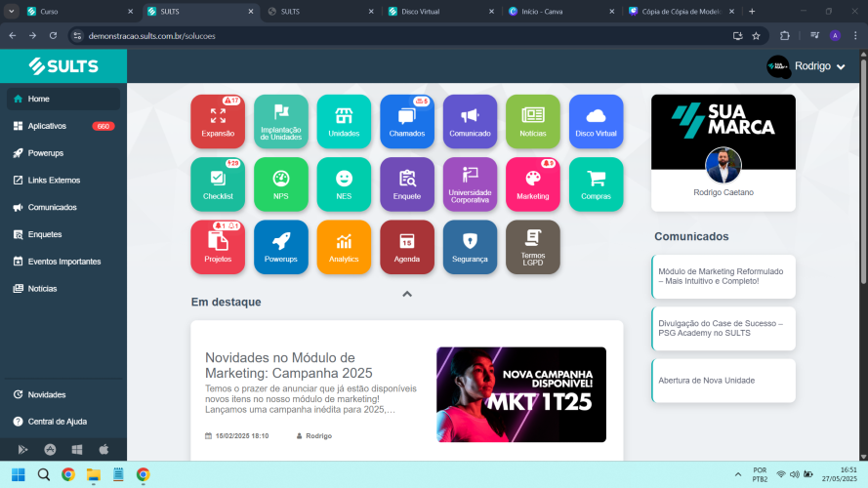Open Links Externos in sidebar

tap(63, 180)
